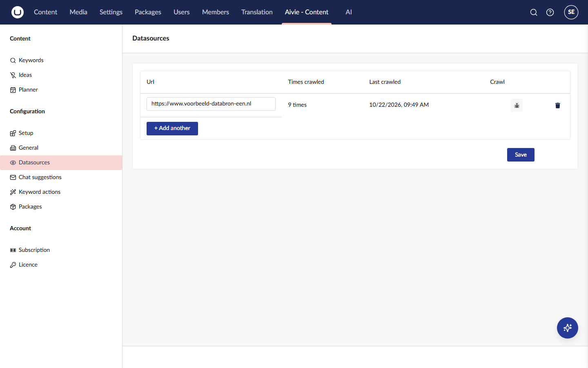Screen dimensions: 588x368
Task: Open Keyword actions page
Action: tap(61, 192)
